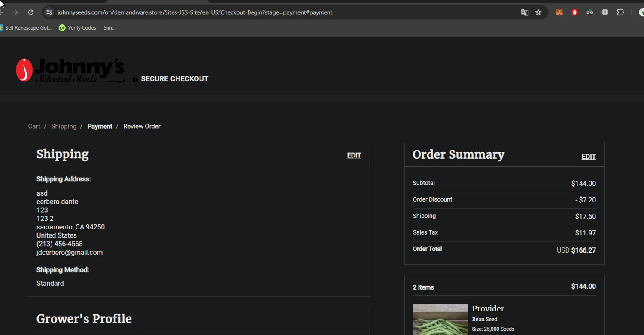Reload the page with the refresh icon

coord(31,12)
